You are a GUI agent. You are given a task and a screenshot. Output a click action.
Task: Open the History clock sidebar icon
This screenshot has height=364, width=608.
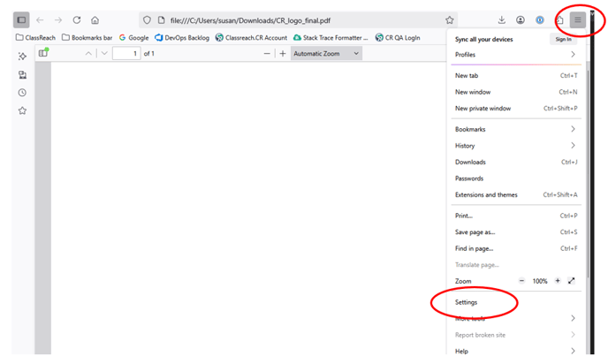tap(22, 92)
